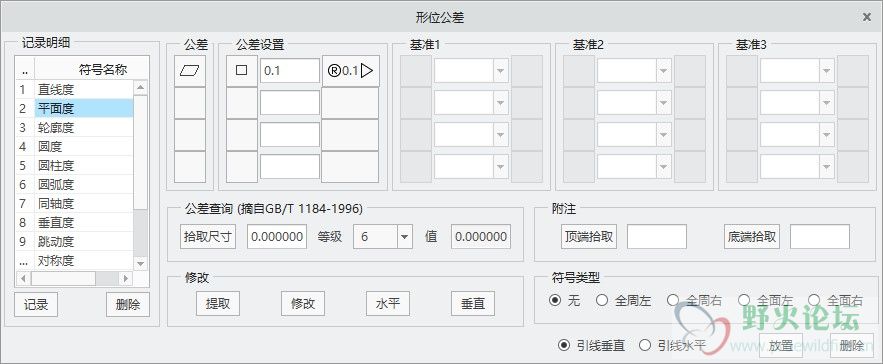The height and width of the screenshot is (364, 883).
Task: Click the 底端拾取 button
Action: tap(751, 237)
